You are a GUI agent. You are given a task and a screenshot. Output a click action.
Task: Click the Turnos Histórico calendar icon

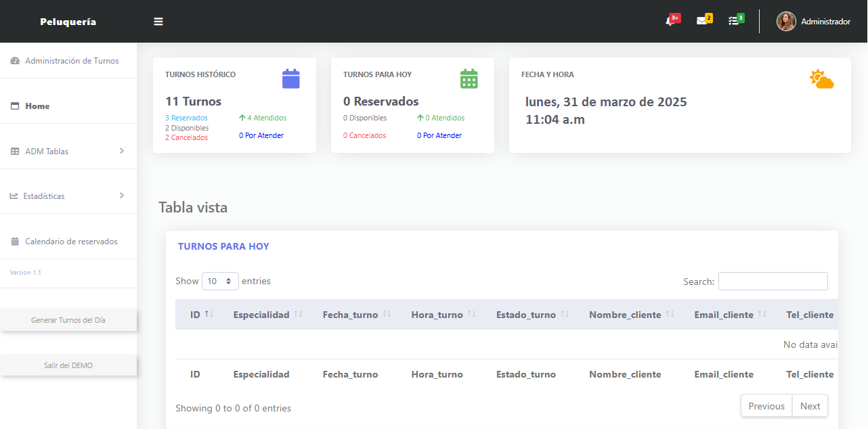290,79
